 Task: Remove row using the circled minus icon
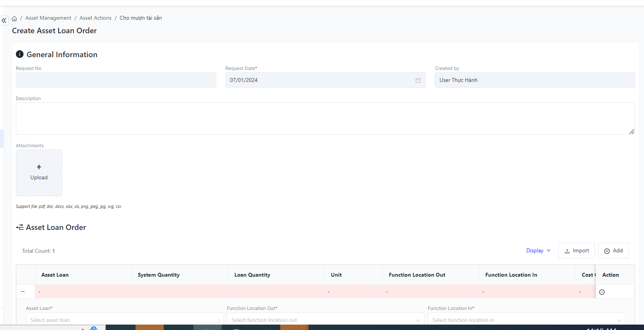pyautogui.click(x=602, y=292)
